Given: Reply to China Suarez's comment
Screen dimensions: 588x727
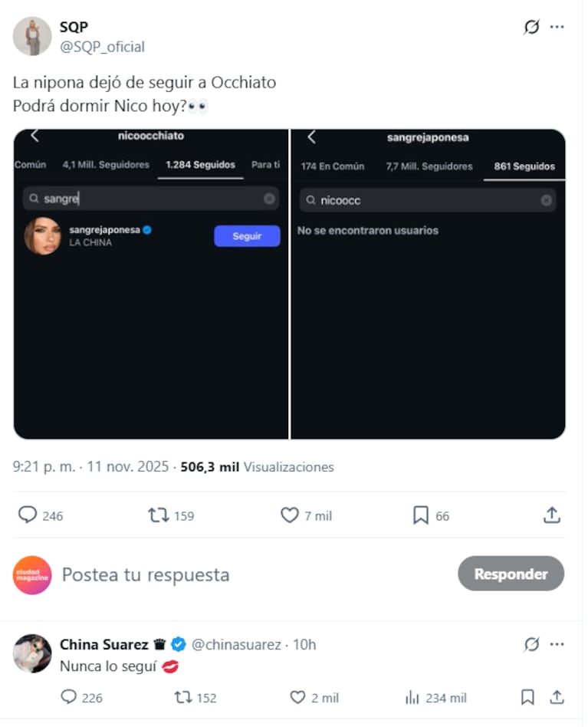Looking at the screenshot, I should click(x=69, y=697).
